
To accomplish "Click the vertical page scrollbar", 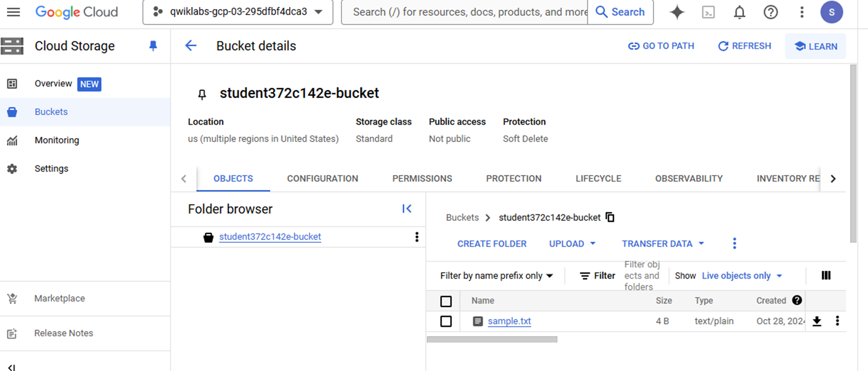I will (853, 153).
